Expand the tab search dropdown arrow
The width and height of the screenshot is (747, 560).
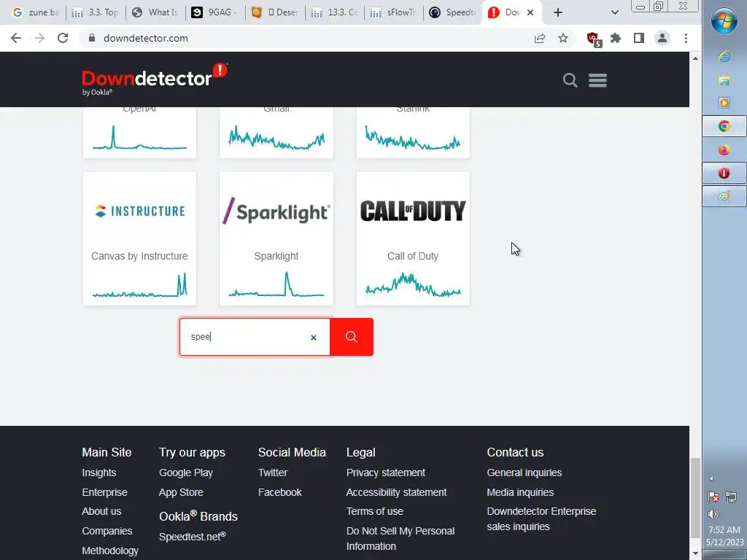(x=614, y=12)
